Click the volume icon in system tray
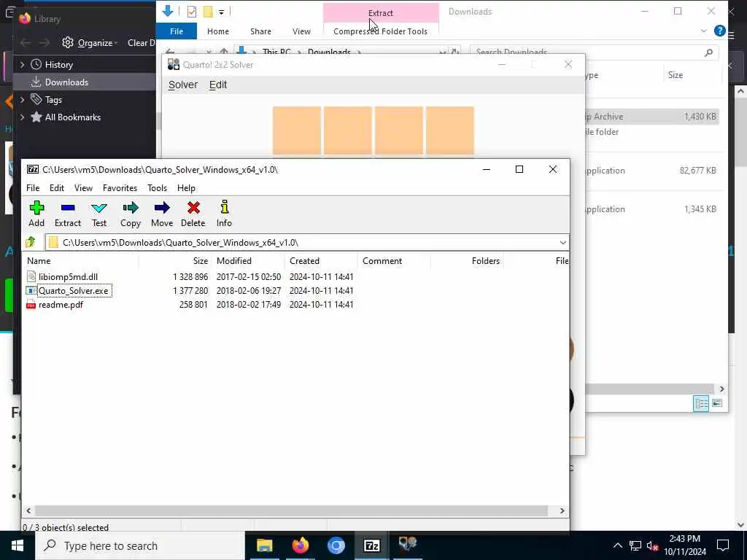 652,545
